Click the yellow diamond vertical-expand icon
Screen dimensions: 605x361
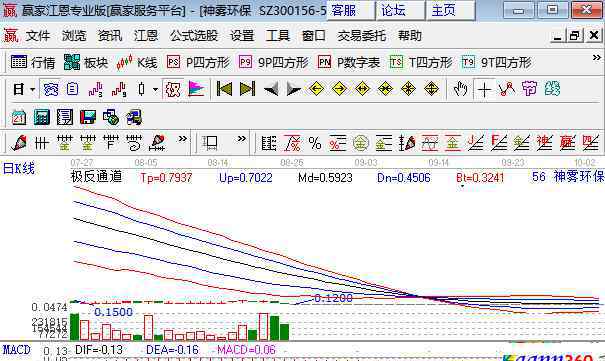click(431, 89)
